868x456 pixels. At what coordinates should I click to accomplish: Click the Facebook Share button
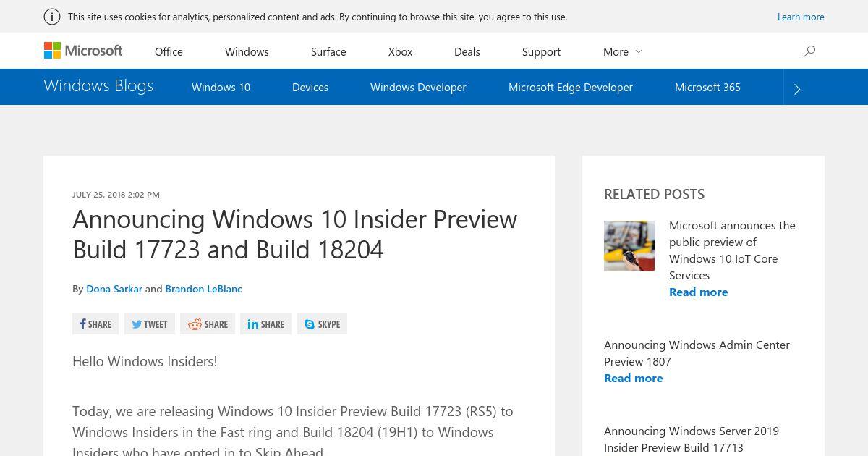pyautogui.click(x=95, y=324)
